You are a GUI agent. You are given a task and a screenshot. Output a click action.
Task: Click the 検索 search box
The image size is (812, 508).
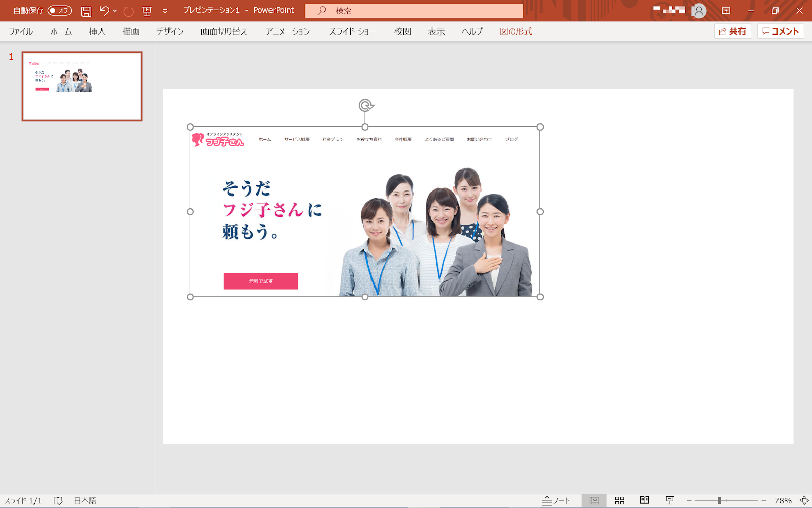click(414, 11)
